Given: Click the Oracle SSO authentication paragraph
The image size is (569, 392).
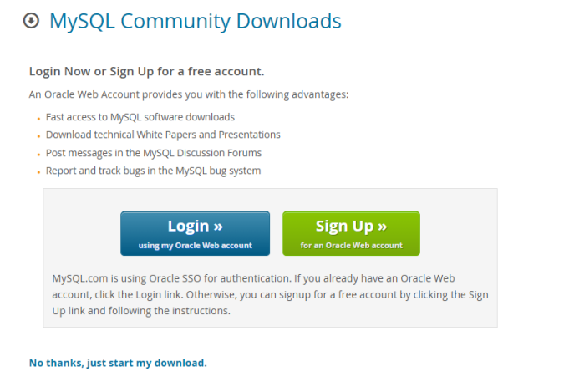Looking at the screenshot, I should (271, 295).
